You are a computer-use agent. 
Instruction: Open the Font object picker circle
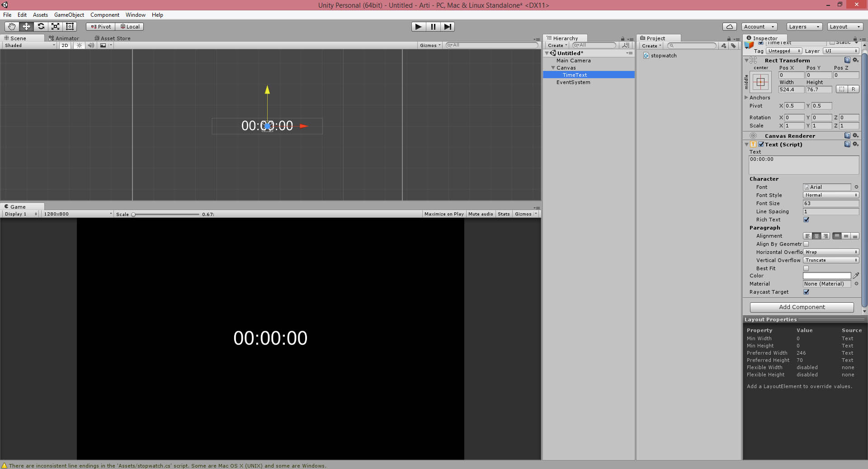[x=856, y=187]
